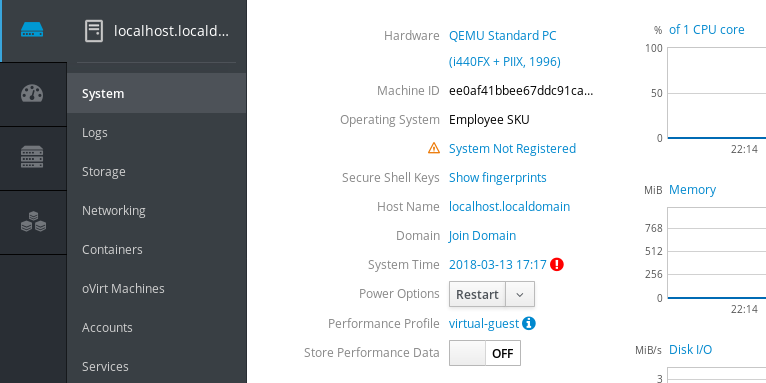Screen dimensions: 766x383
Task: Open Accounts from the sidebar
Action: [156, 327]
